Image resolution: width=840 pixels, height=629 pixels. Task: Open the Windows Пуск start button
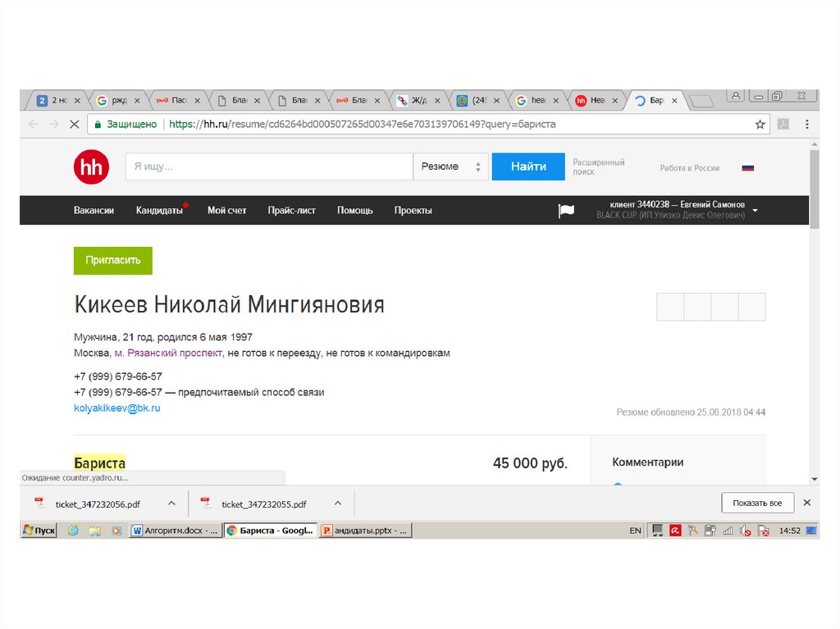[39, 531]
